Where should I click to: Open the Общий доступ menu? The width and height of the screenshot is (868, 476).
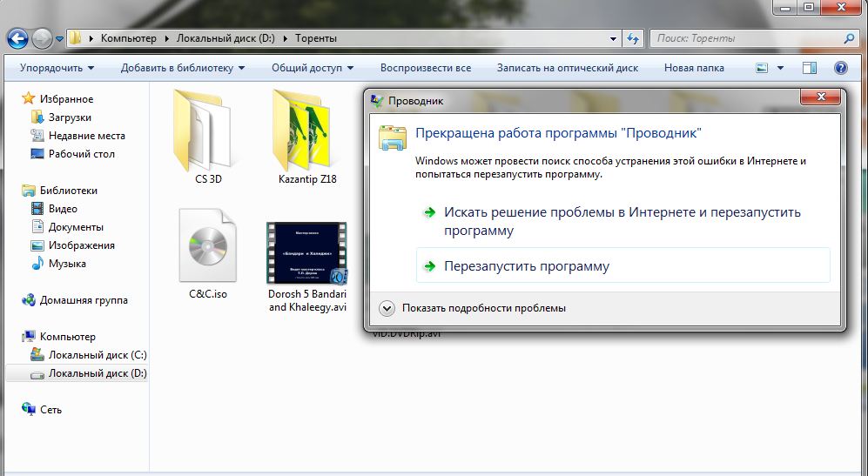coord(313,68)
